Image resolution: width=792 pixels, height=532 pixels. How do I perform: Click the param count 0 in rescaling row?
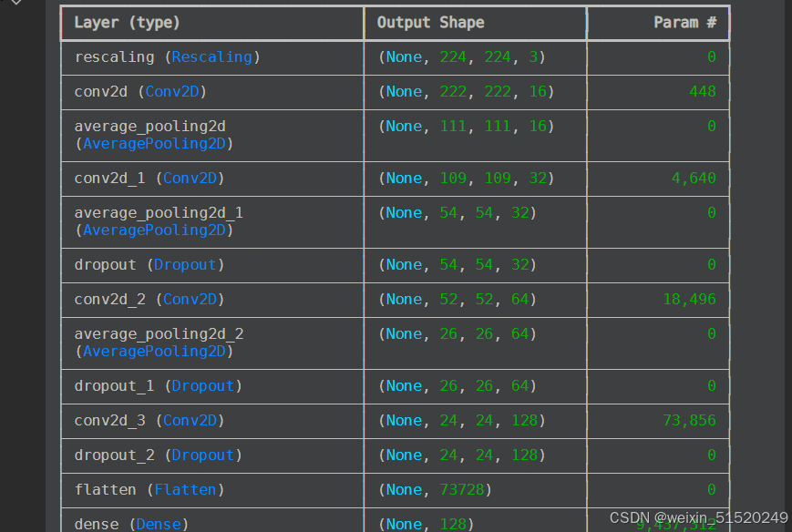pyautogui.click(x=711, y=57)
